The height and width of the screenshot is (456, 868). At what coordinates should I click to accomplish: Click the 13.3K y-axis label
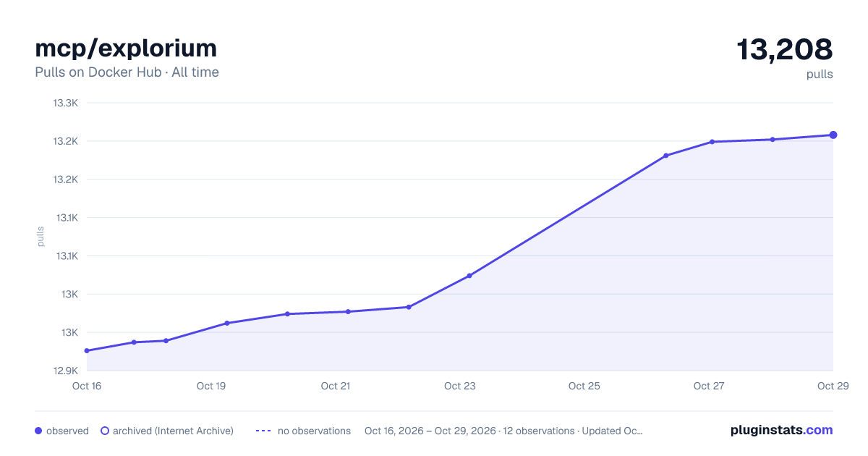point(65,103)
